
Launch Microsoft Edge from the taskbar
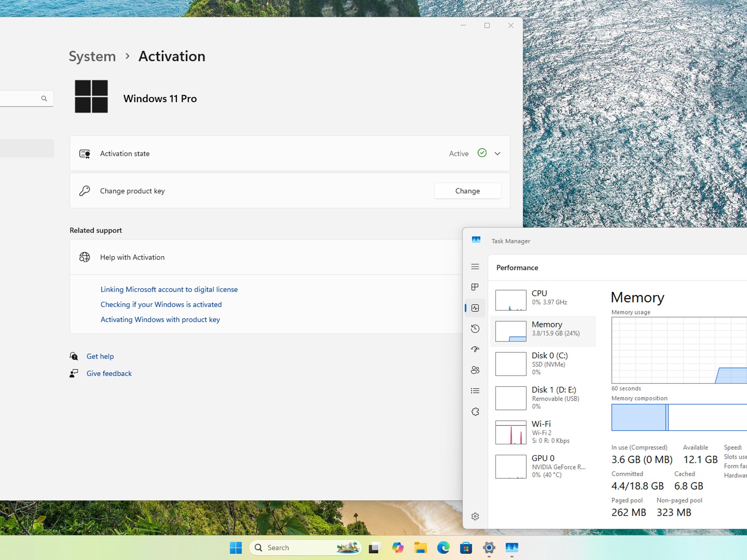(x=443, y=547)
